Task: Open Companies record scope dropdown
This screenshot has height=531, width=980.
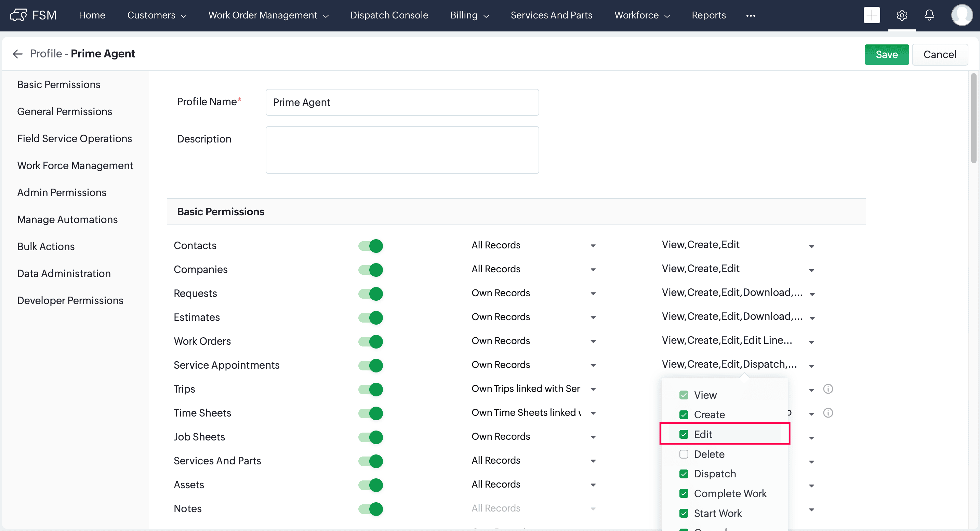Action: 534,270
